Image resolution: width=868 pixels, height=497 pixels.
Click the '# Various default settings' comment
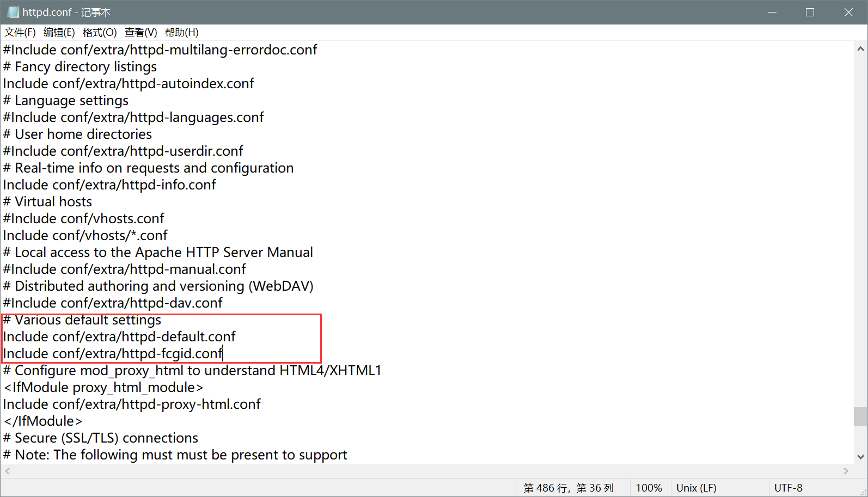click(x=82, y=320)
